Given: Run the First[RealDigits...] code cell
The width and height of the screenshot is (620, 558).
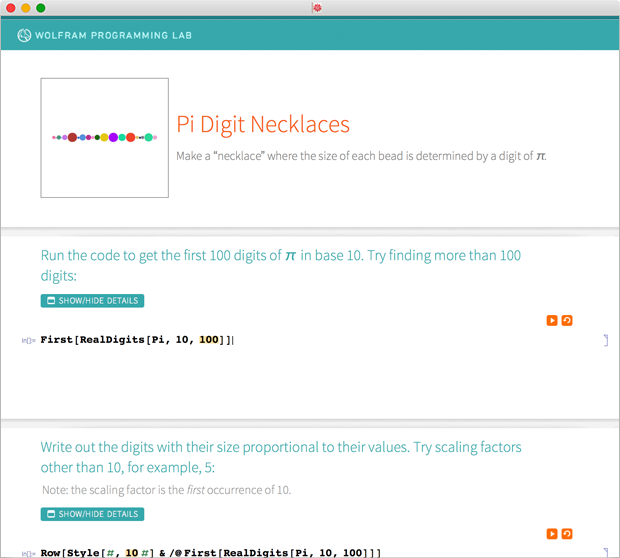Looking at the screenshot, I should (x=552, y=320).
